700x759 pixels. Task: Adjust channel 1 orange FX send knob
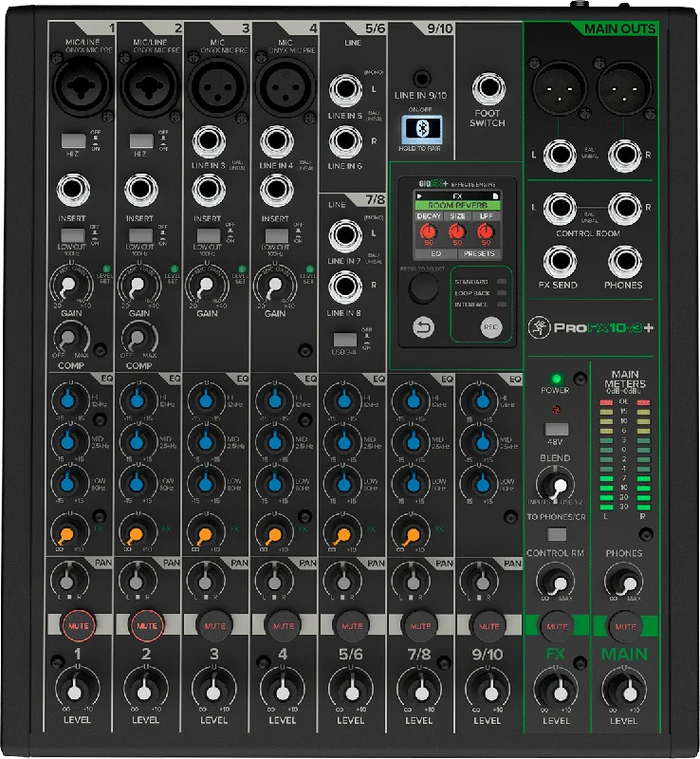tap(68, 531)
